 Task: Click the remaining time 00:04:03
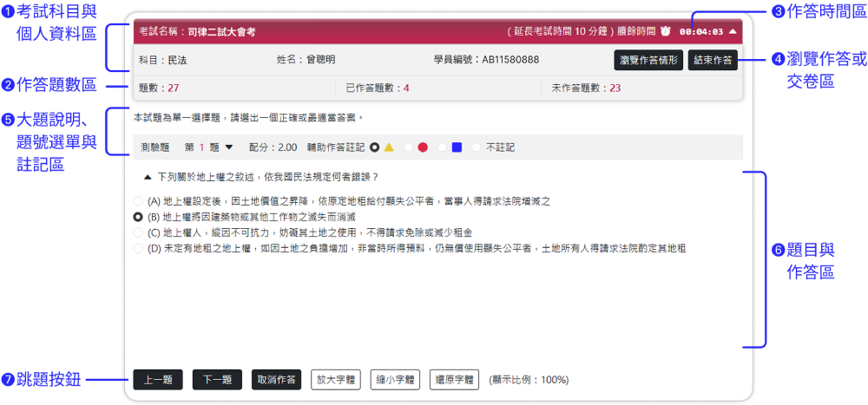pos(700,31)
